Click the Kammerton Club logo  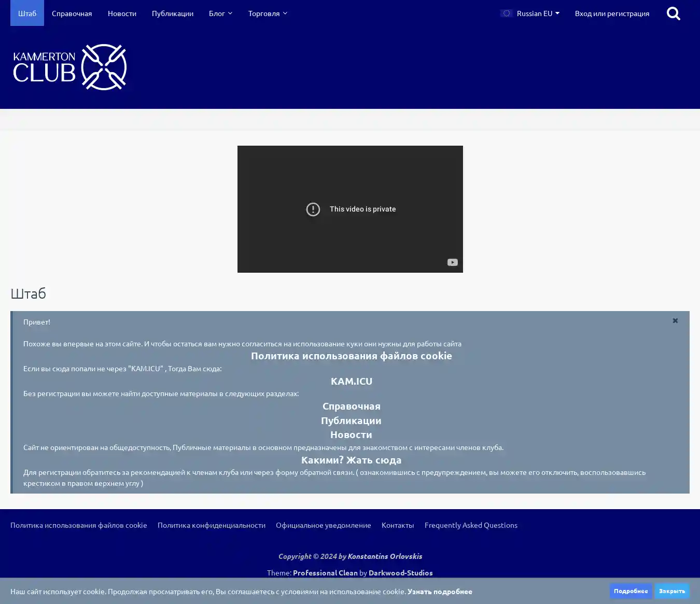pos(70,67)
